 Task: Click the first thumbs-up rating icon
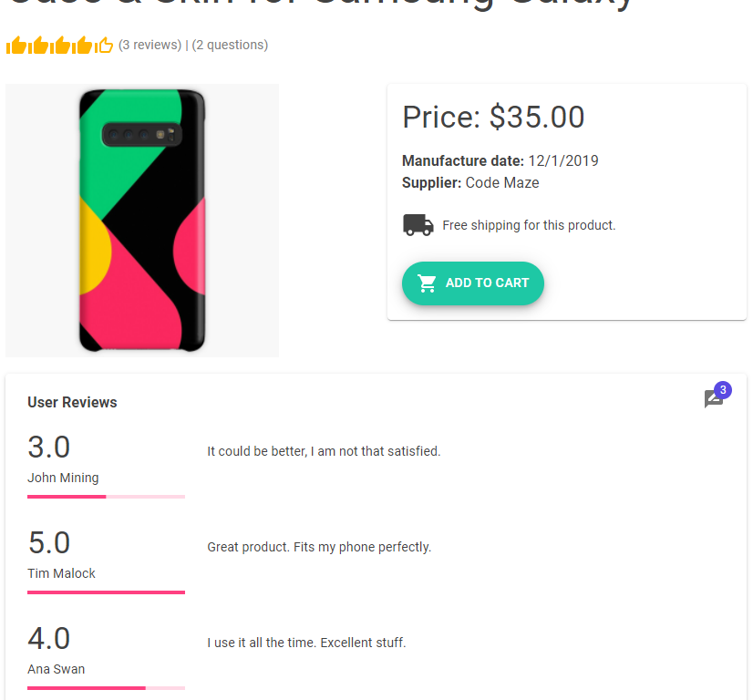(x=15, y=46)
